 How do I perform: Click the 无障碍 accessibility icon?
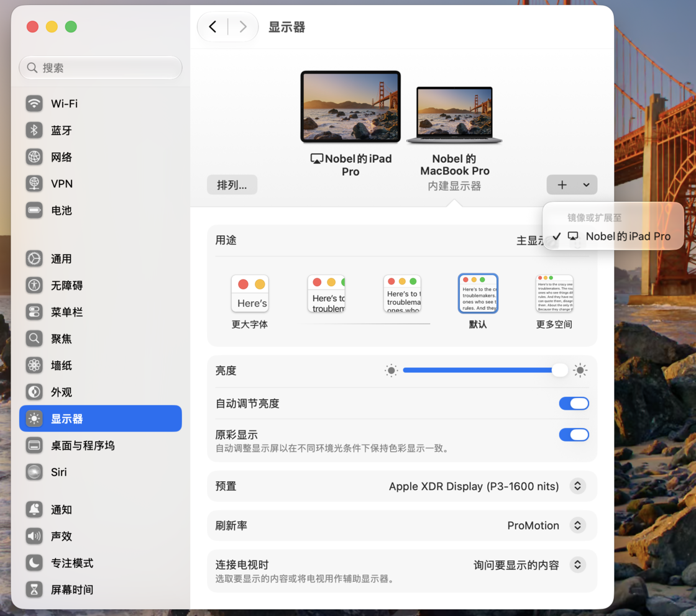(34, 285)
